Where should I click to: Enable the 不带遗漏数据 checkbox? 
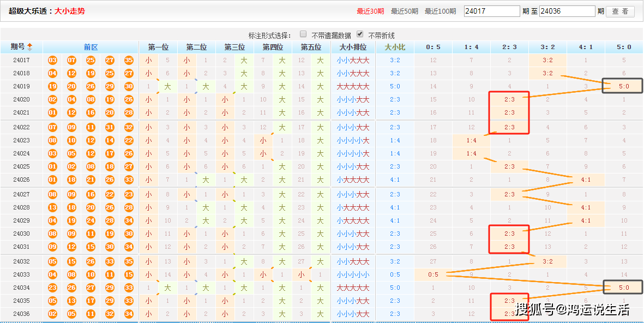(x=303, y=34)
